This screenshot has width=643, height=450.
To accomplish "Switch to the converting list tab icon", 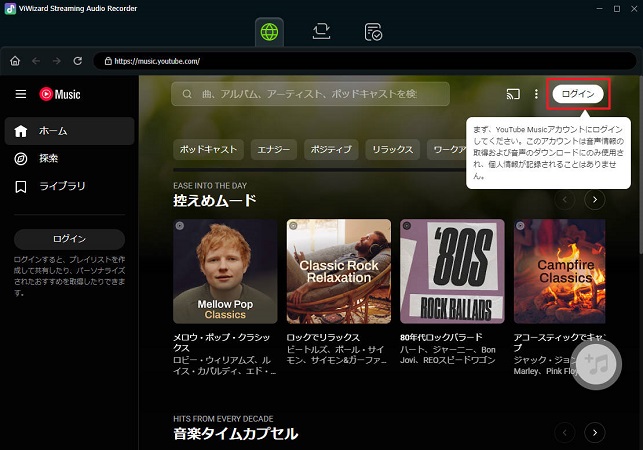I will pos(321,32).
